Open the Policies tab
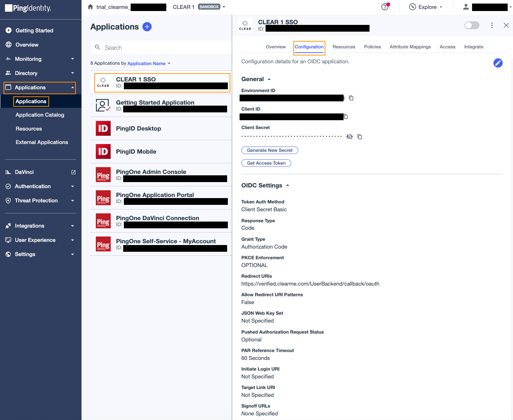Image resolution: width=513 pixels, height=420 pixels. coord(372,47)
